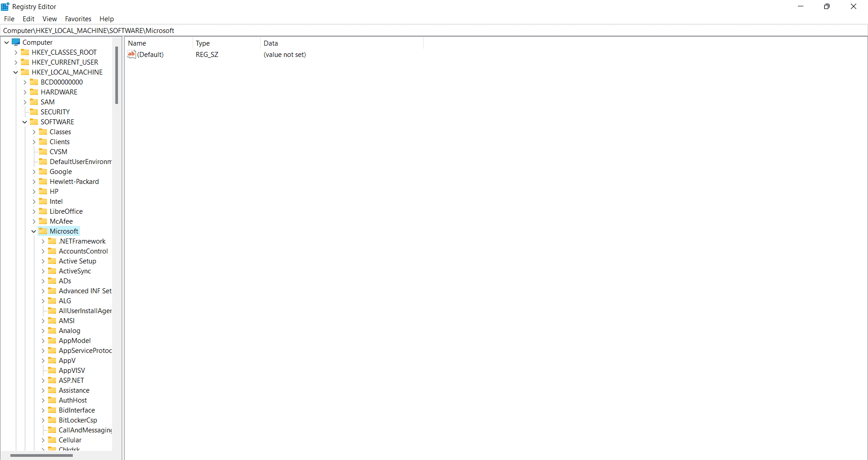
Task: Open the File menu
Action: 9,19
